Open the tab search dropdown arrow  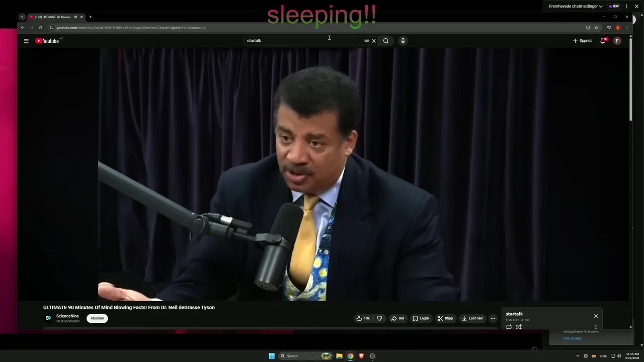pos(22,17)
